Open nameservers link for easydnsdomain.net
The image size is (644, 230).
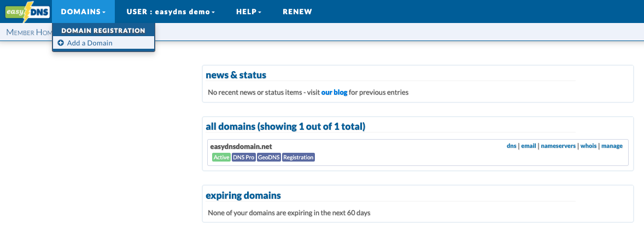(x=558, y=146)
